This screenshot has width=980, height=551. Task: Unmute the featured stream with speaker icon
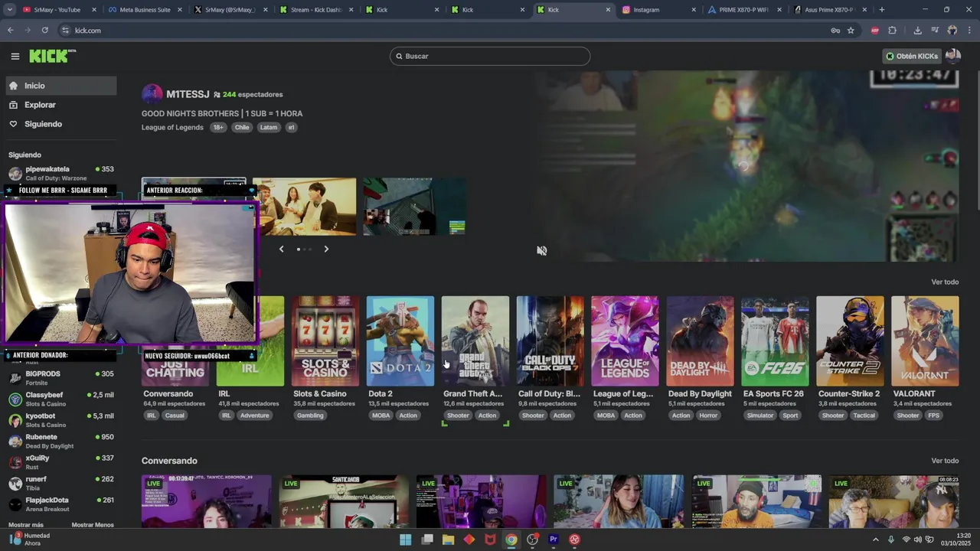(541, 250)
